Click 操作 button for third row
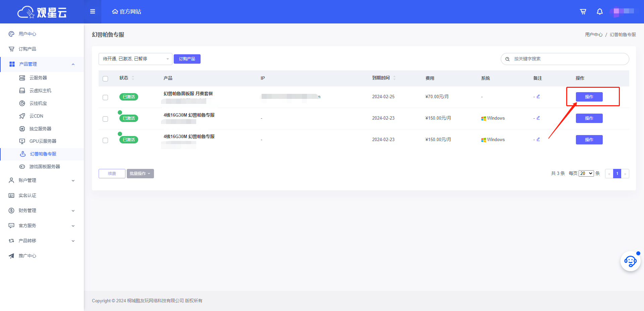 coord(589,140)
